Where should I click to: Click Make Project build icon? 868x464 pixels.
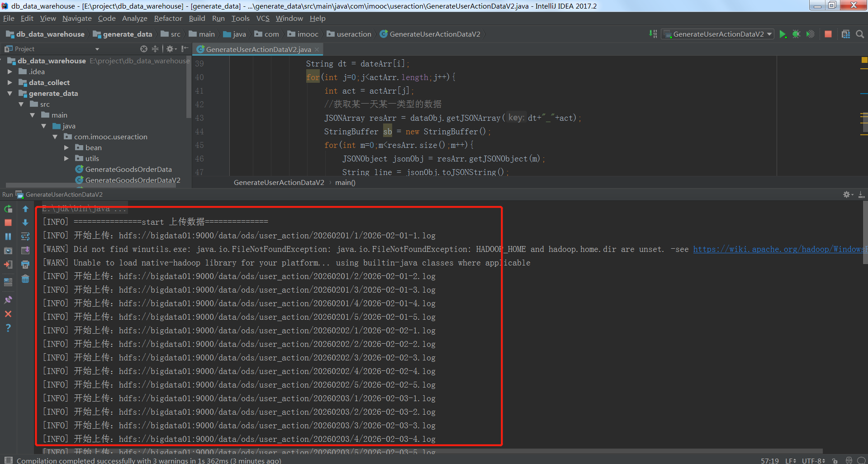653,34
